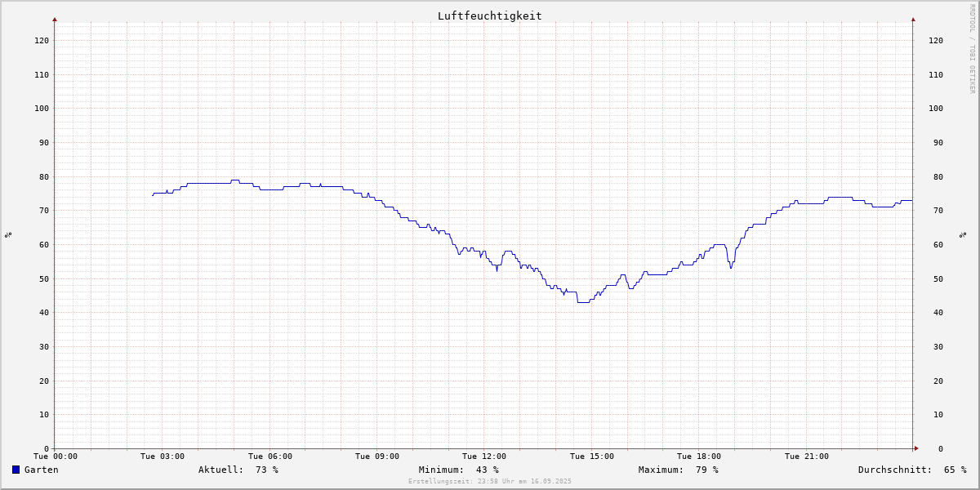Click the red arrow atop the right axis
The width and height of the screenshot is (980, 490).
tap(913, 19)
